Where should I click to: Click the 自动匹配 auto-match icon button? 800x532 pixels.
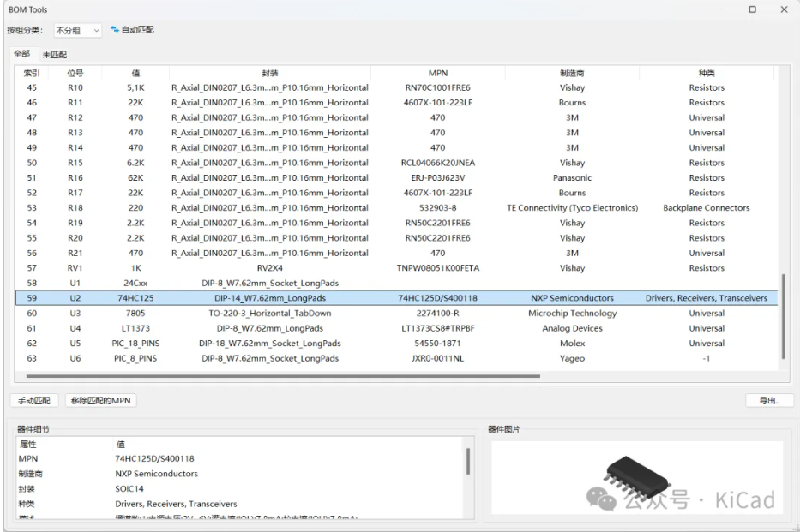click(x=133, y=30)
